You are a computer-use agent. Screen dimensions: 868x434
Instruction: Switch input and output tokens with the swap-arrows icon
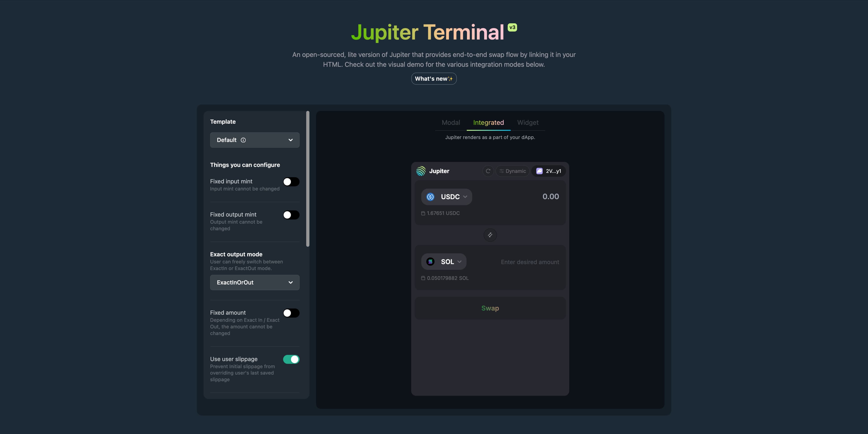[x=490, y=235]
